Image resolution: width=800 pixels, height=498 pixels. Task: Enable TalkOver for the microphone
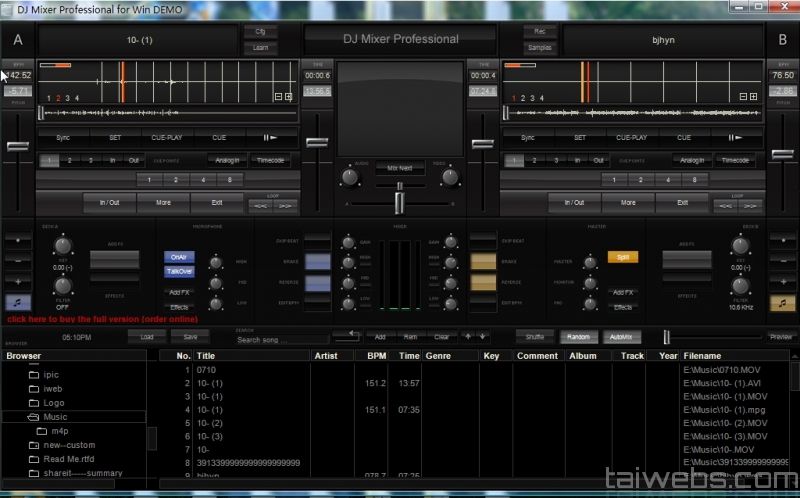(178, 271)
